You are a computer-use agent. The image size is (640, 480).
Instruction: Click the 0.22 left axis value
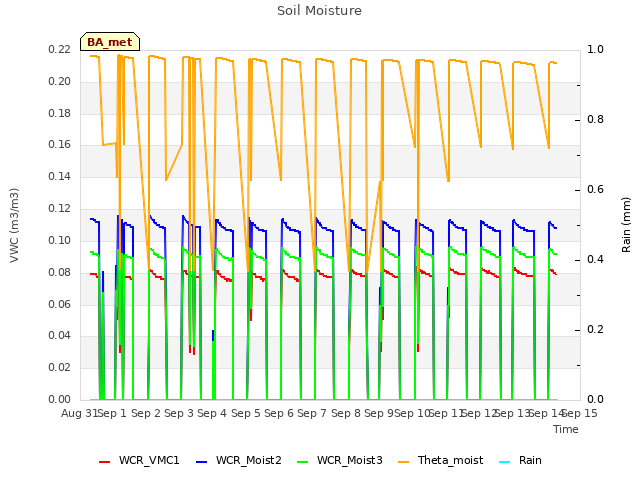[x=60, y=49]
